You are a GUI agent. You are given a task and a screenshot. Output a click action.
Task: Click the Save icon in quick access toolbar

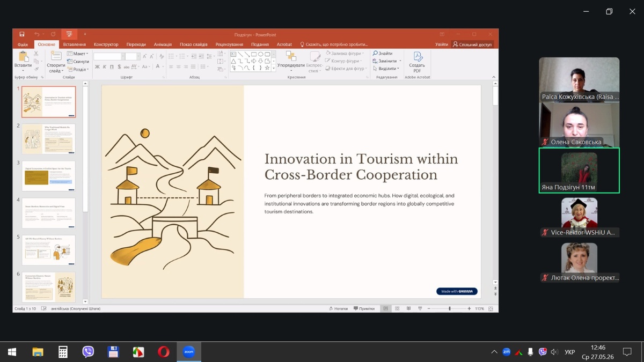pos(22,34)
